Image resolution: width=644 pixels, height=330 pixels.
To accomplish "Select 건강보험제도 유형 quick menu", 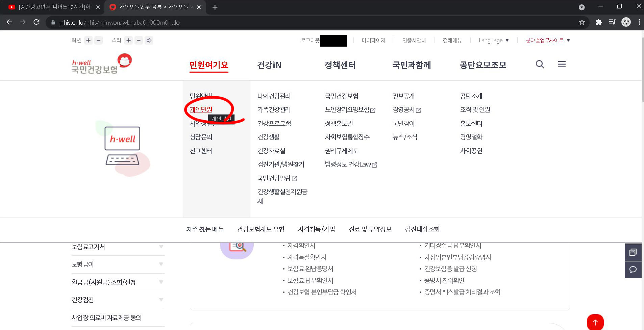I will (261, 229).
